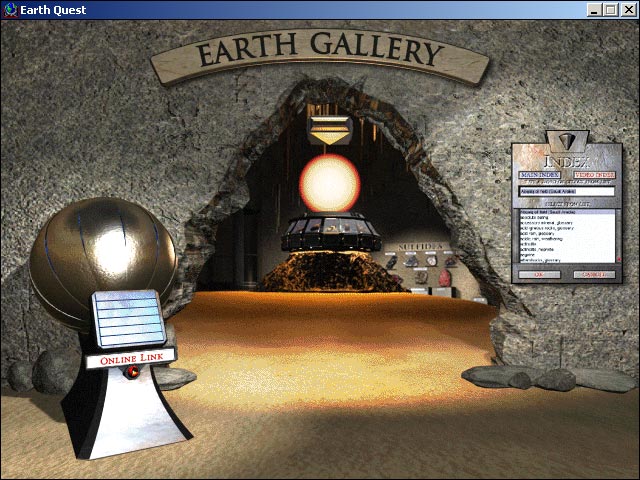This screenshot has width=640, height=480.
Task: Maximize the Earth Quest window
Action: pyautogui.click(x=611, y=10)
